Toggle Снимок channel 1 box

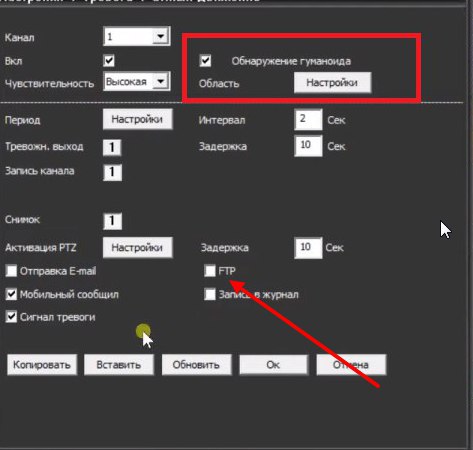[112, 221]
